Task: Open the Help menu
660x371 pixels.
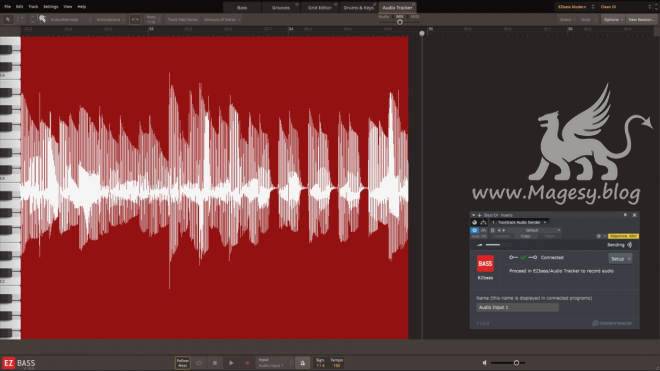Action: tap(82, 7)
